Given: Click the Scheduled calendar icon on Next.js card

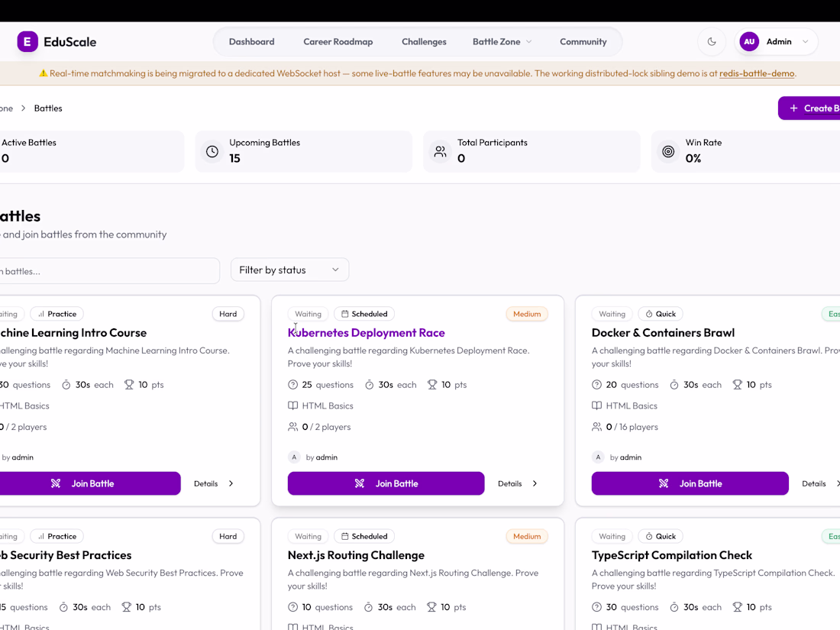Looking at the screenshot, I should (345, 536).
